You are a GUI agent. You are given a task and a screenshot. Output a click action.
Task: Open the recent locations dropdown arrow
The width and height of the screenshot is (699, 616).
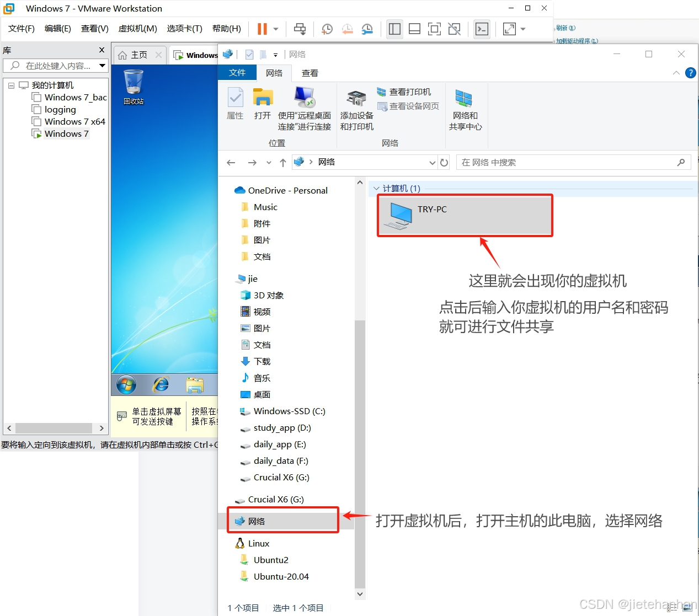pyautogui.click(x=269, y=162)
